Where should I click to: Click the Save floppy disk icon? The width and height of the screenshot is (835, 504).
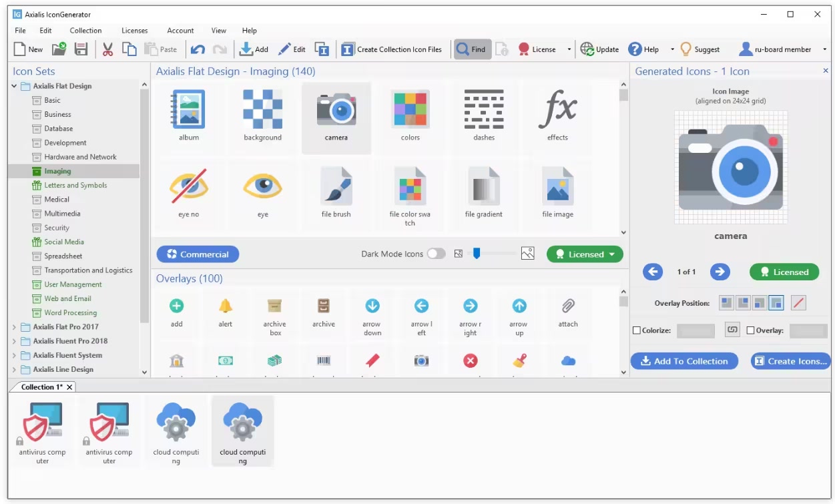[x=81, y=49]
